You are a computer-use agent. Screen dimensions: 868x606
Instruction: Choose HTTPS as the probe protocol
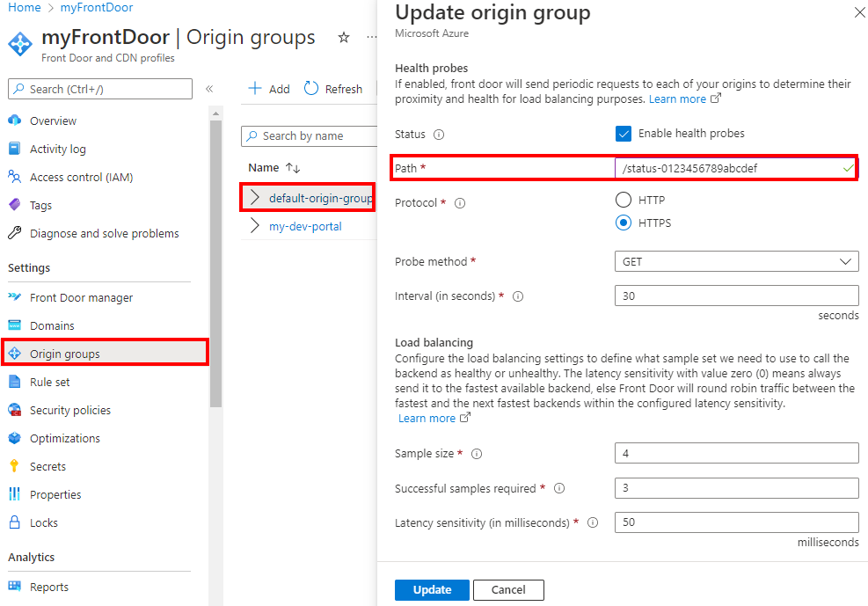pyautogui.click(x=624, y=223)
